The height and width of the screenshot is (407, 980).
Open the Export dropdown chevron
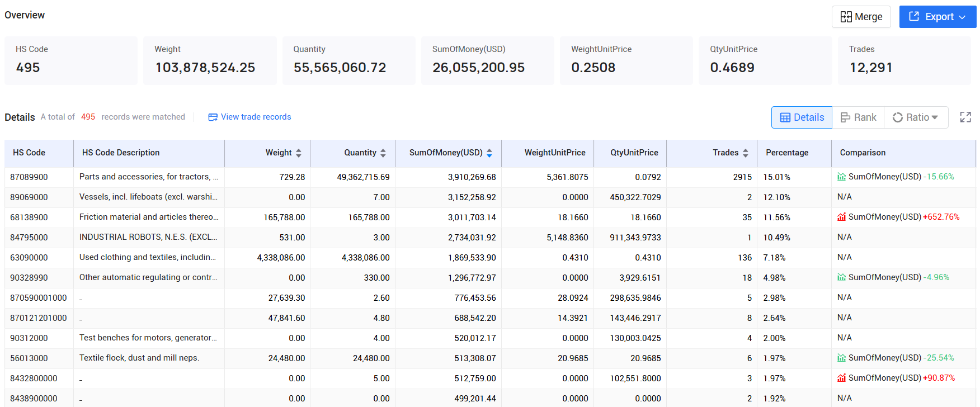coord(962,17)
